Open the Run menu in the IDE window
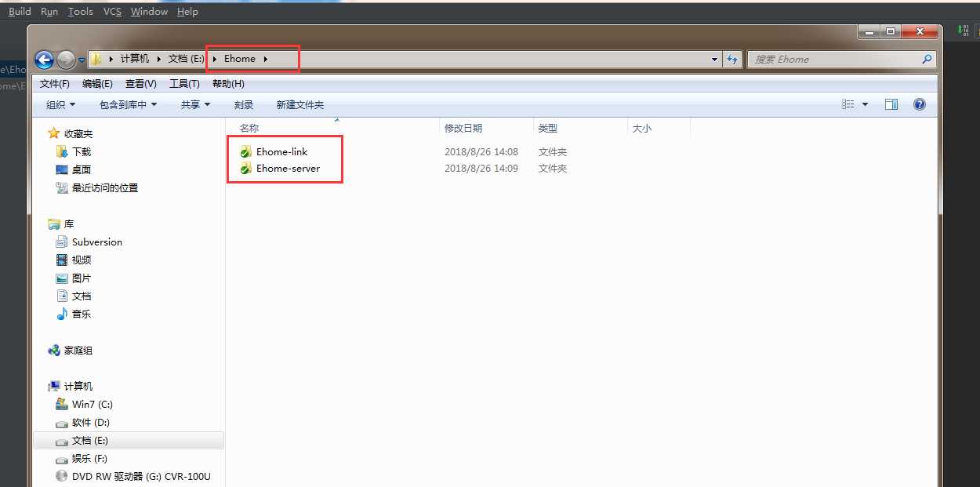 click(x=49, y=12)
